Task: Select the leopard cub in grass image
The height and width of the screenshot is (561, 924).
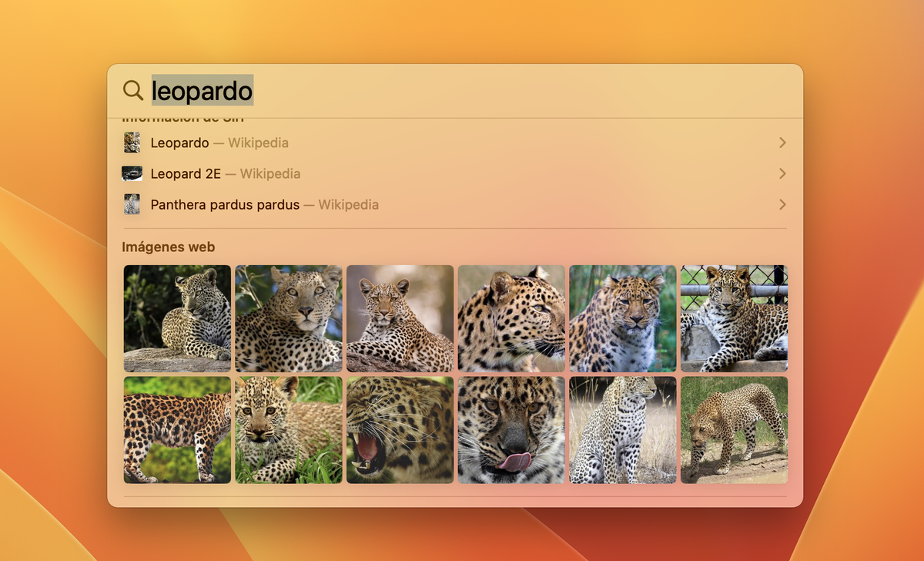Action: pyautogui.click(x=289, y=430)
